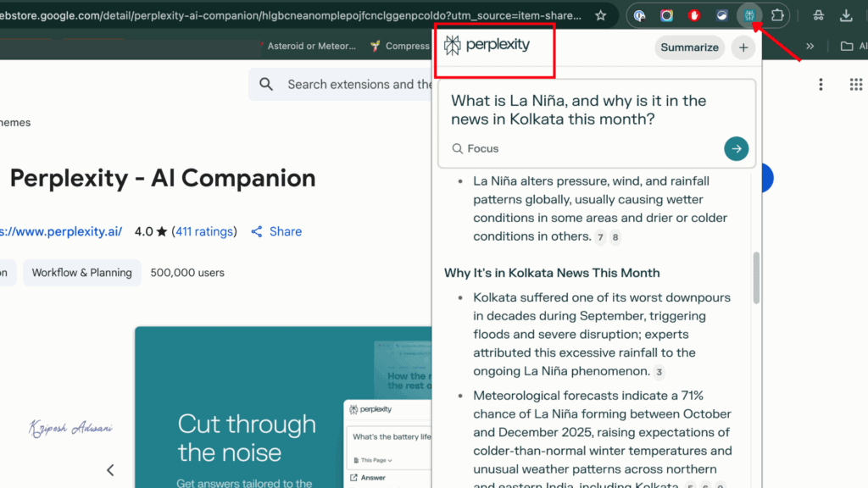This screenshot has height=488, width=868.
Task: Open the AdBlock red hand icon
Action: (693, 15)
